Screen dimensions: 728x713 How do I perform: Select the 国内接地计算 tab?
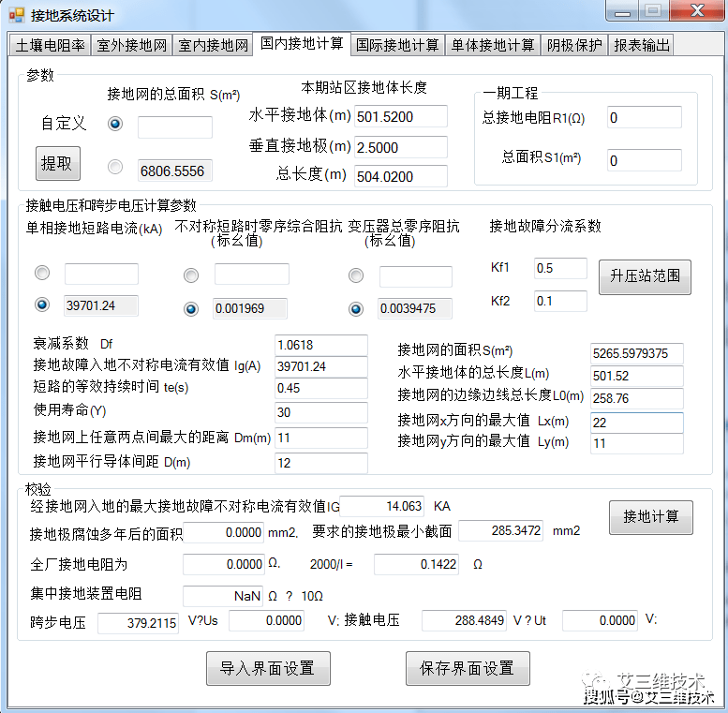click(x=302, y=44)
